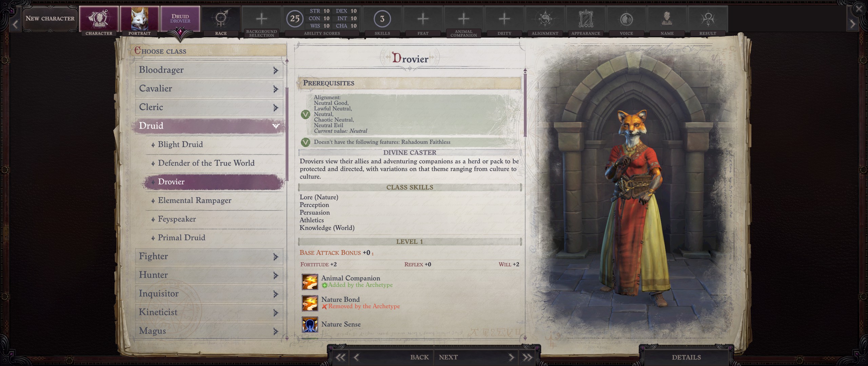Click the Animal Companion feature icon
Screen dimensions: 868x366
310,282
